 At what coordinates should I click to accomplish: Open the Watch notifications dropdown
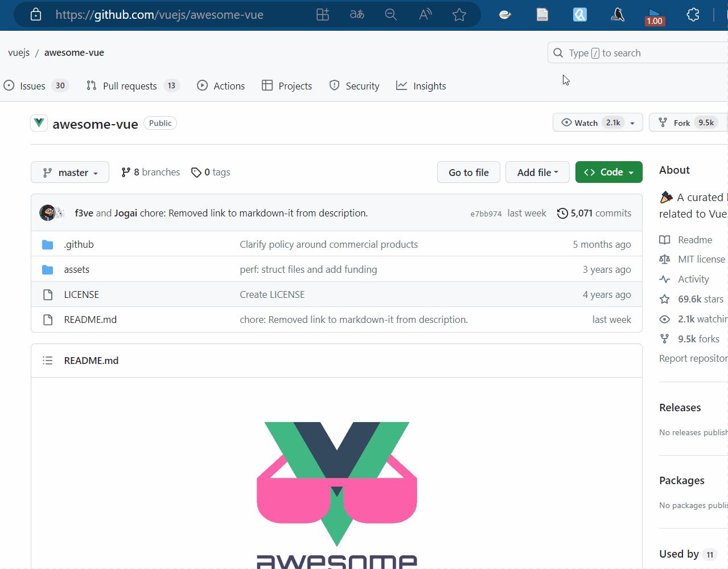pyautogui.click(x=598, y=122)
